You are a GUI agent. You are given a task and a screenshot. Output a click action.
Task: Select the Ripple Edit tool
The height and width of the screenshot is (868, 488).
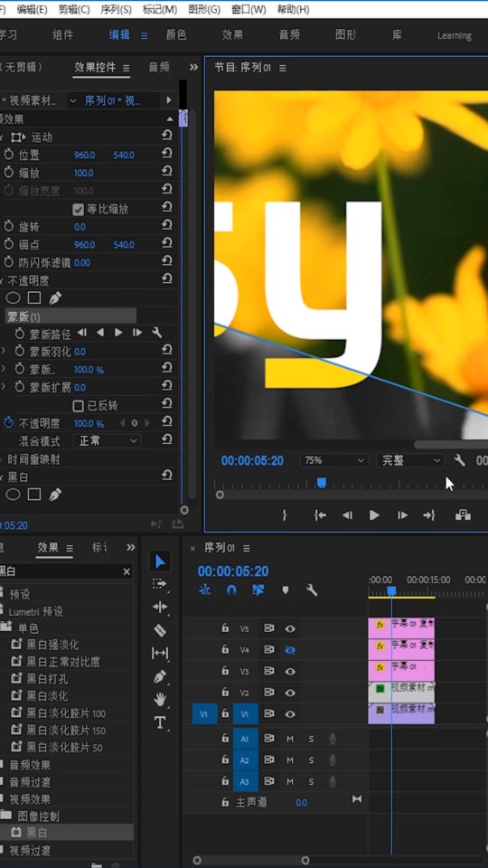160,608
